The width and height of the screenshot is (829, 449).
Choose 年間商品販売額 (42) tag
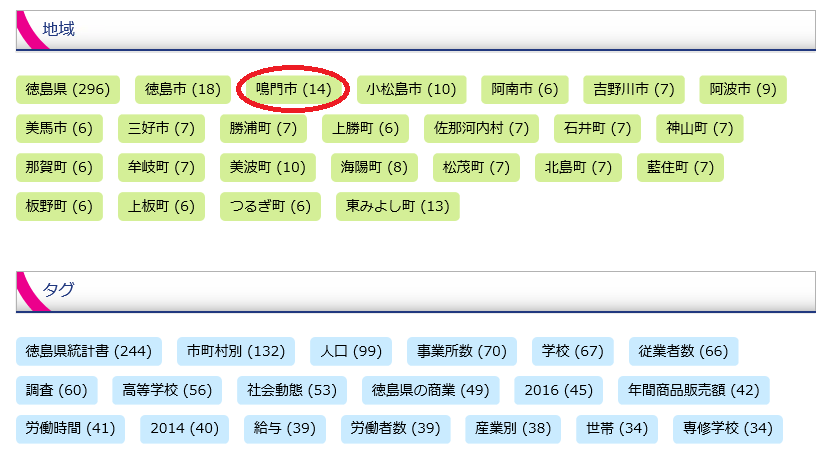click(694, 390)
